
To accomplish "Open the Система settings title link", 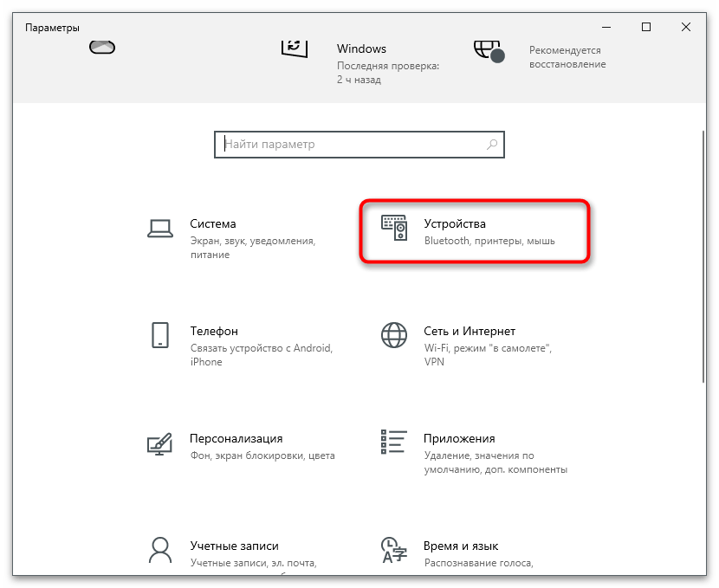I will [213, 223].
